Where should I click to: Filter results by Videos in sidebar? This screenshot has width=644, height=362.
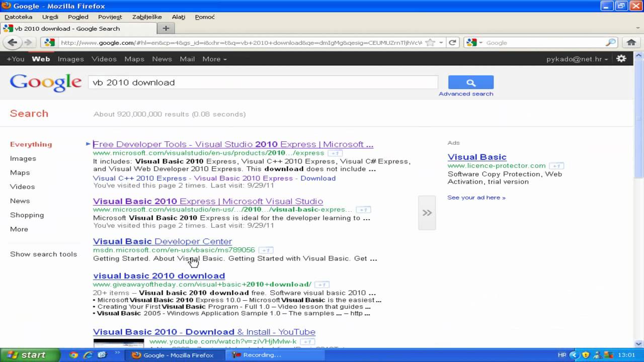click(x=22, y=187)
